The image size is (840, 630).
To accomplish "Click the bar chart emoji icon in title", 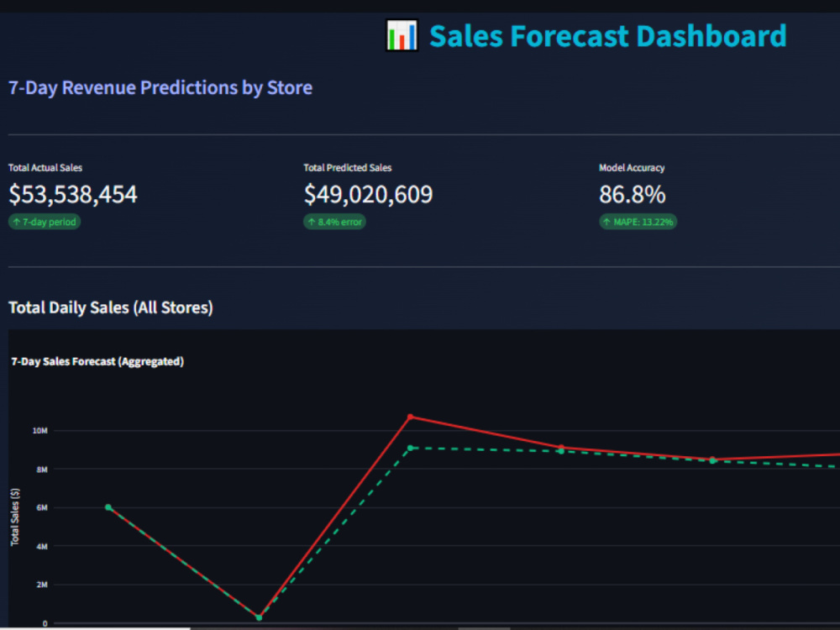I will pyautogui.click(x=402, y=35).
